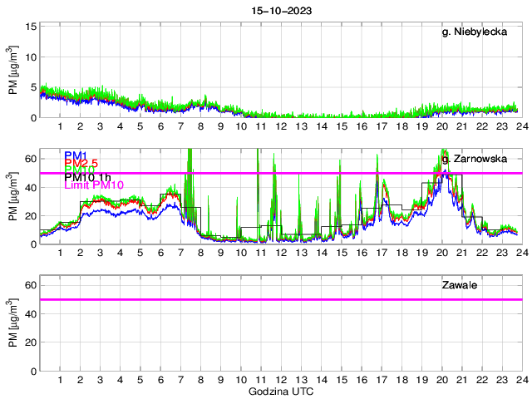Click the 40 tick on Zarnowska y-axis
Screen dimensions: 532x399
[31, 188]
